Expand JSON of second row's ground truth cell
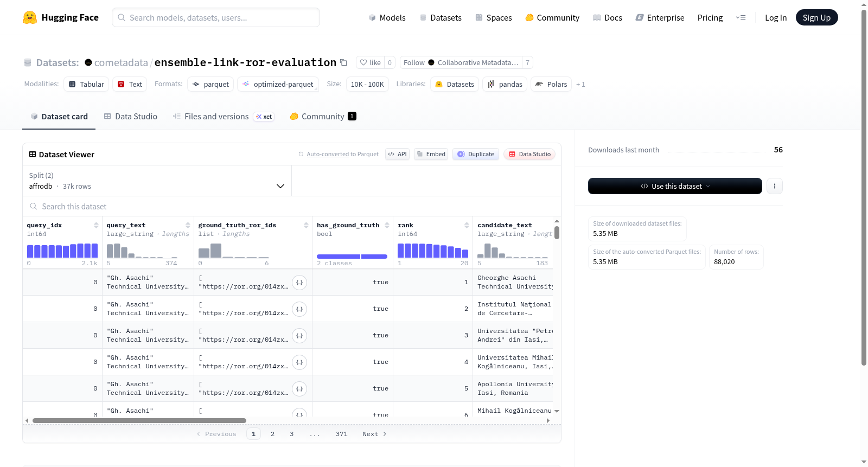This screenshot has width=868, height=467. [299, 309]
